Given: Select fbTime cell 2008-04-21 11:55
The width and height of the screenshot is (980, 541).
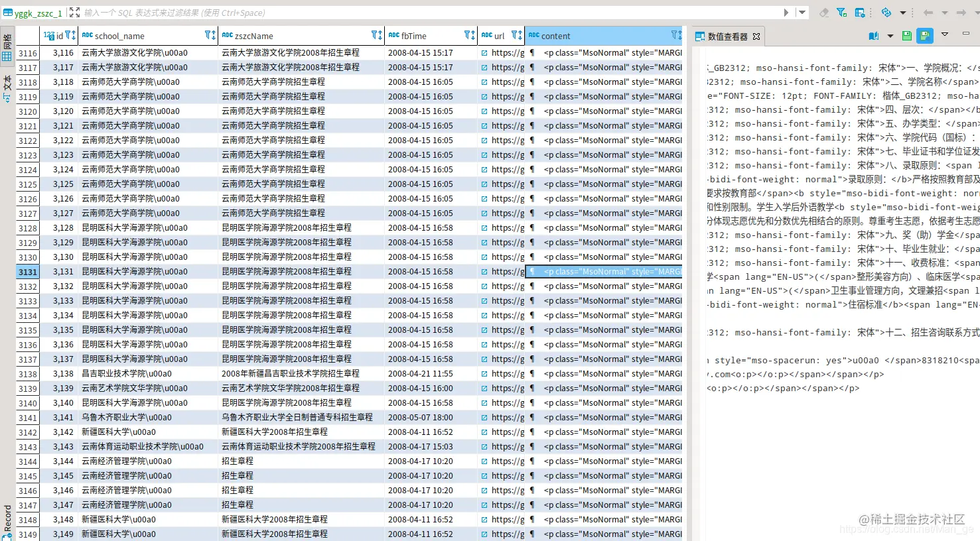Looking at the screenshot, I should [431, 374].
